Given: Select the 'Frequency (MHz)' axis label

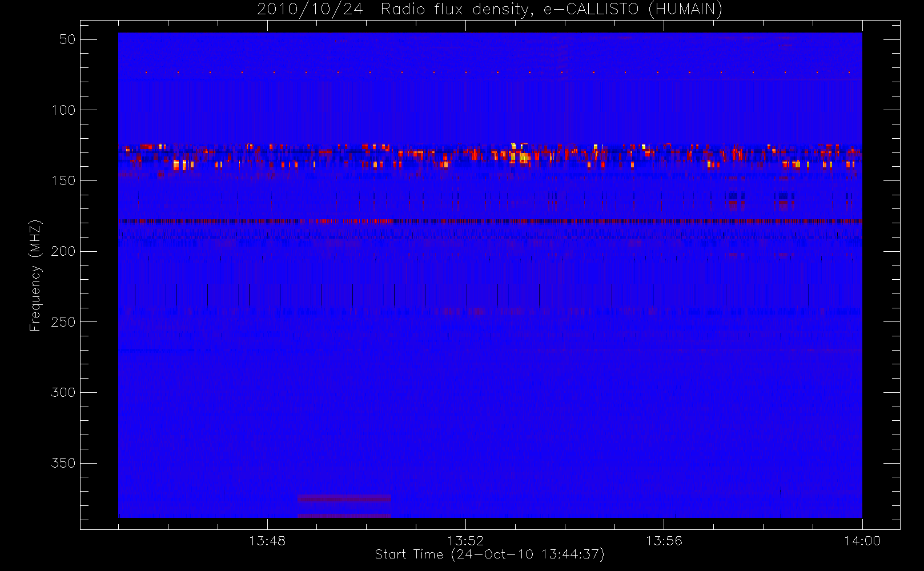Looking at the screenshot, I should [x=35, y=275].
